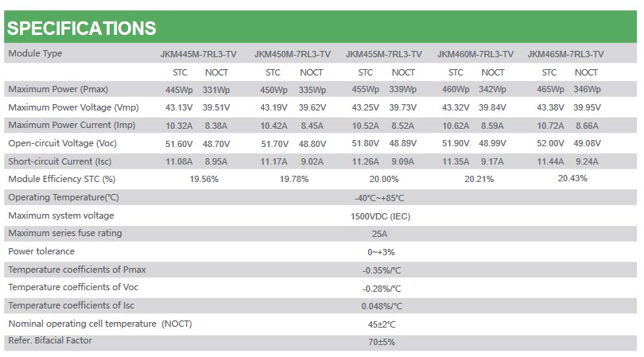Click the Short-circuit Current (Isc) label
Image resolution: width=644 pixels, height=357 pixels.
(60, 161)
